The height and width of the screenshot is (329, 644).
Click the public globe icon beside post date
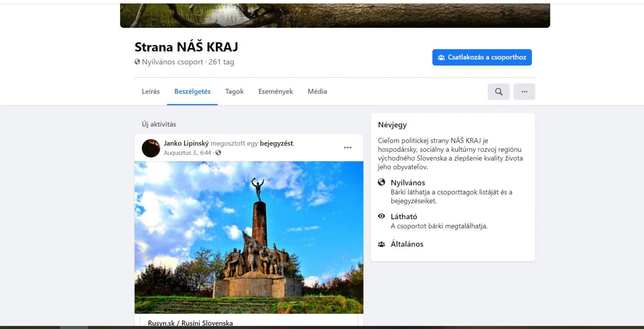(218, 152)
